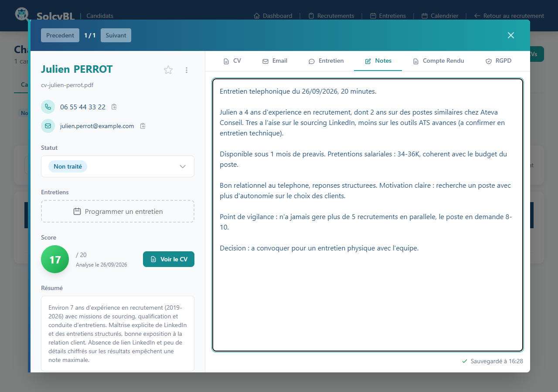Click into the notes text area
Image resolution: width=558 pixels, height=392 pixels.
(367, 215)
